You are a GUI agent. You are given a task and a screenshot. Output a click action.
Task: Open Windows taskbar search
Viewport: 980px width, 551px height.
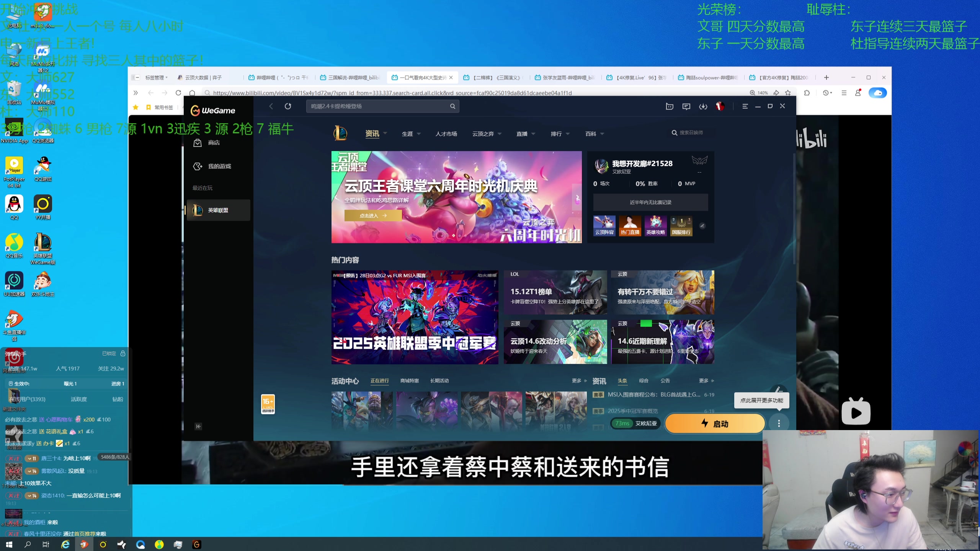click(28, 544)
